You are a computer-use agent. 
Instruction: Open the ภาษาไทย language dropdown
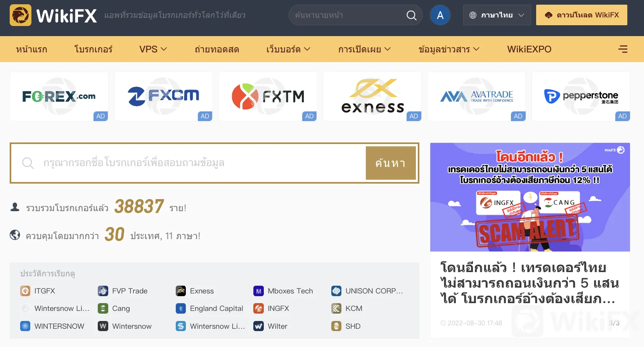[497, 15]
